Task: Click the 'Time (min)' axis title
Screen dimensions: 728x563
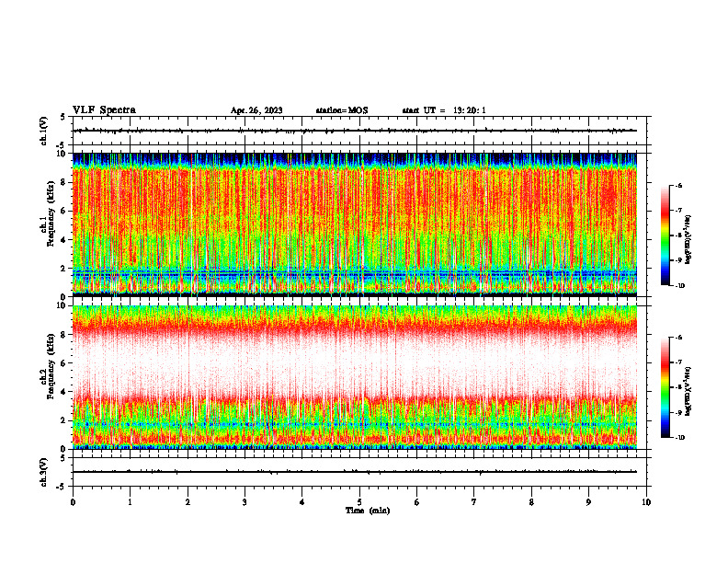Action: 368,511
